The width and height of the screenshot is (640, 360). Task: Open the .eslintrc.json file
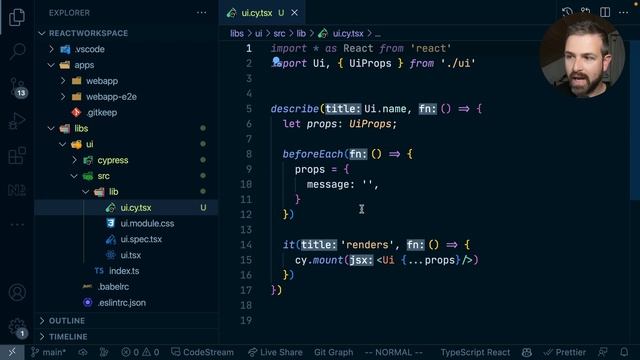coord(127,302)
